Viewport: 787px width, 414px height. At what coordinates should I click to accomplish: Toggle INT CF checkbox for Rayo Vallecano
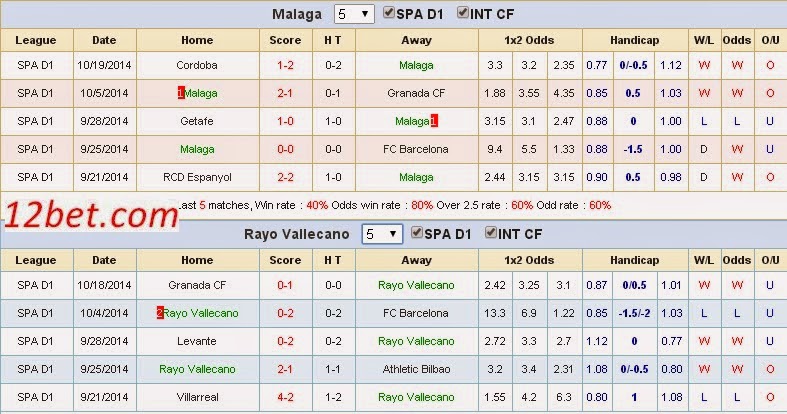point(491,233)
